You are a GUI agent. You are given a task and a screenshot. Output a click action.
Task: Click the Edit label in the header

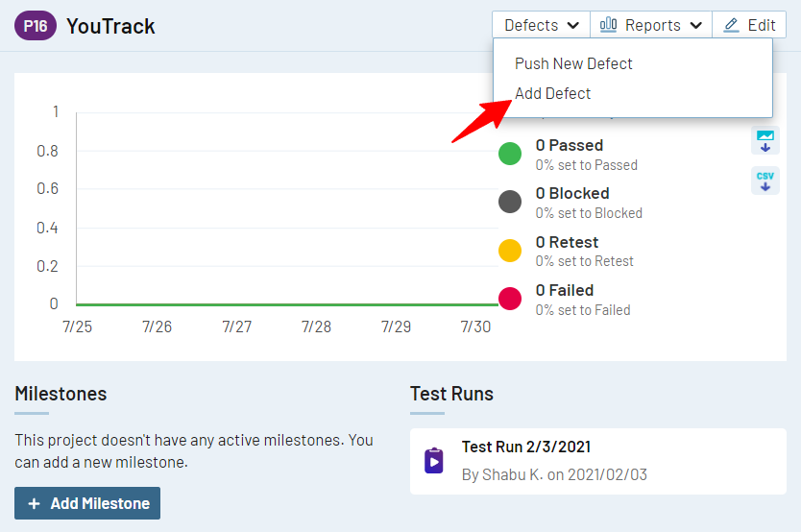click(762, 25)
